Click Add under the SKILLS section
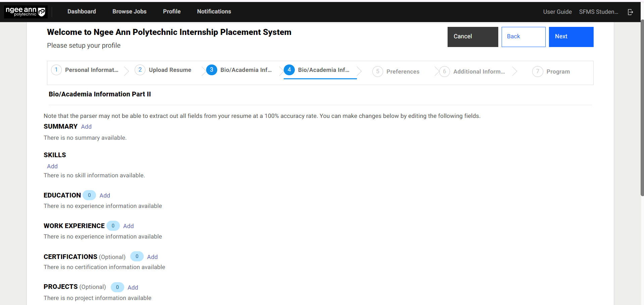The image size is (644, 305). point(52,166)
